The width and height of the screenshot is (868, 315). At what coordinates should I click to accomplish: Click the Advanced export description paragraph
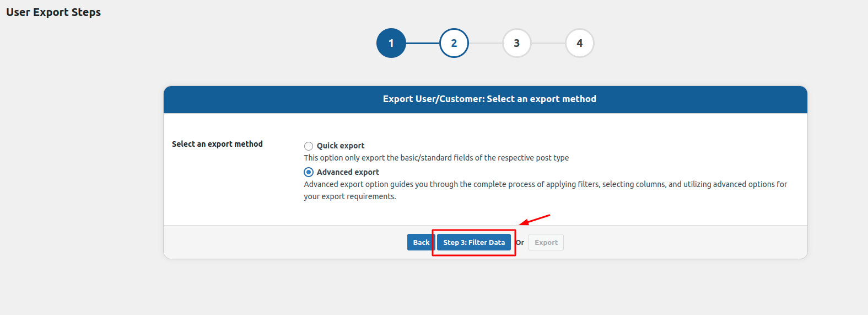click(545, 190)
